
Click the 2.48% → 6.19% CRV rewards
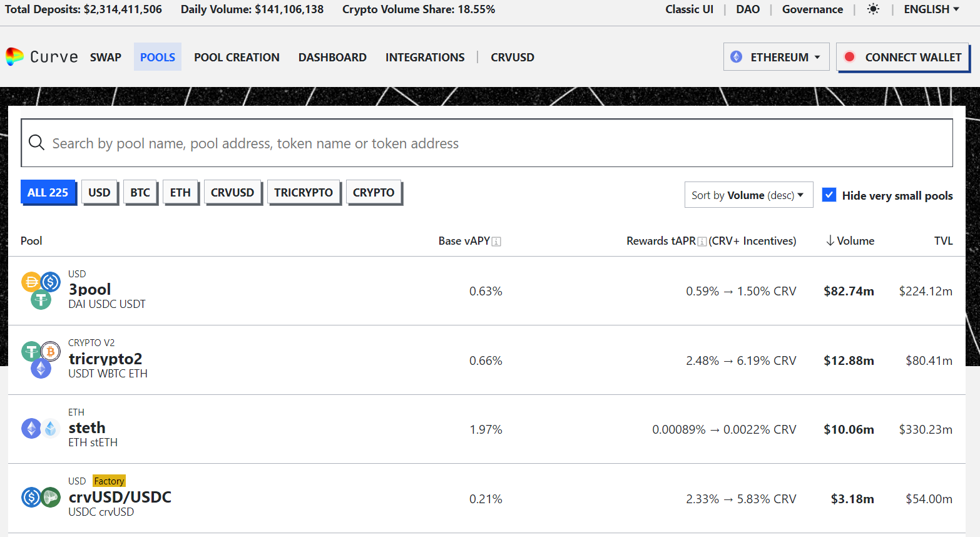click(x=741, y=361)
